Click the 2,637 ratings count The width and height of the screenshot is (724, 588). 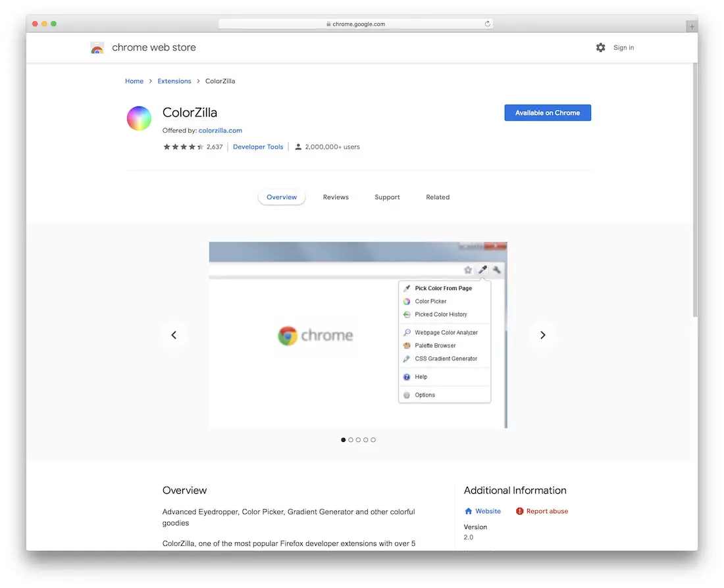pyautogui.click(x=215, y=147)
